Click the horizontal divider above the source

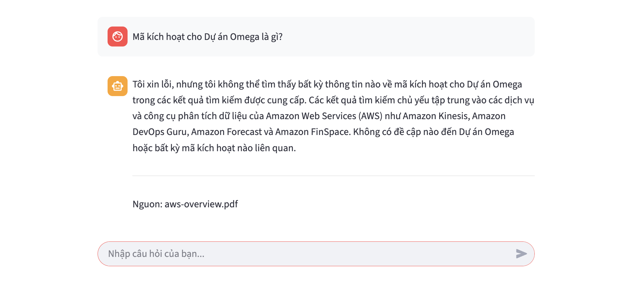(x=333, y=176)
